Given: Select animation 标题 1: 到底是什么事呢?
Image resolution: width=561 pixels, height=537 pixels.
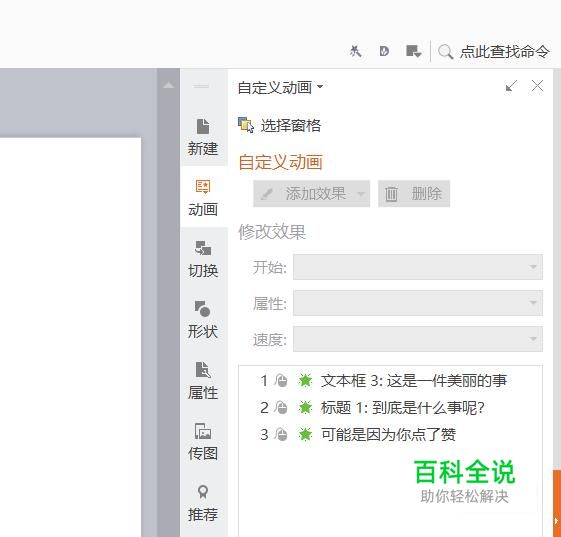Looking at the screenshot, I should 390,407.
